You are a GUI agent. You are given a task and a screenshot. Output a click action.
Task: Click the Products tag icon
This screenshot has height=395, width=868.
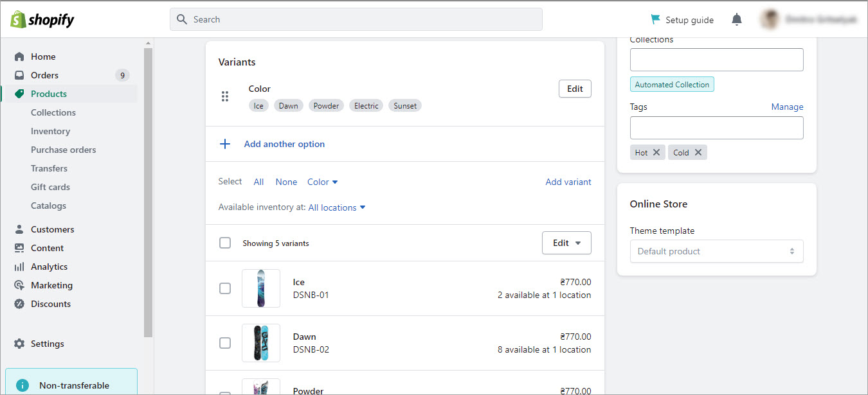pos(19,94)
